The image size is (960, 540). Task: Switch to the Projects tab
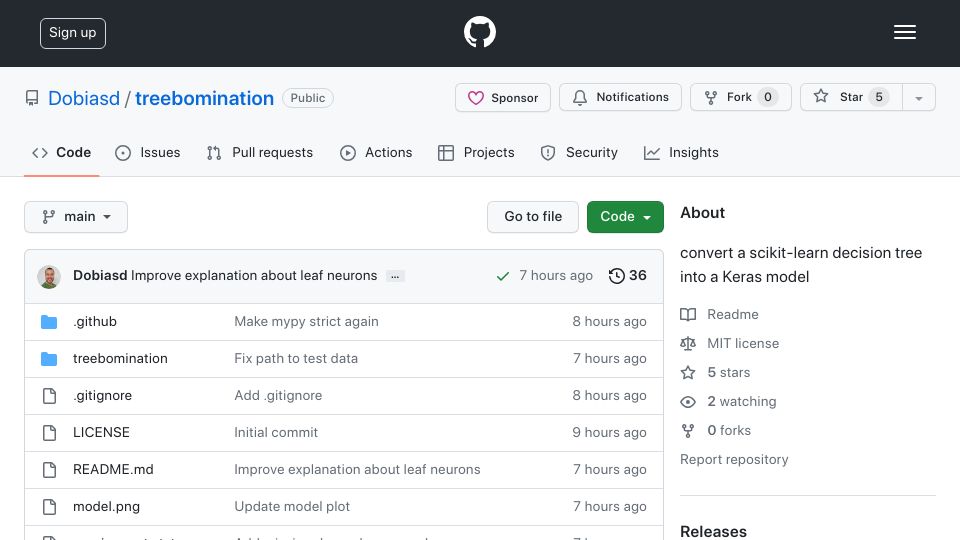click(476, 152)
